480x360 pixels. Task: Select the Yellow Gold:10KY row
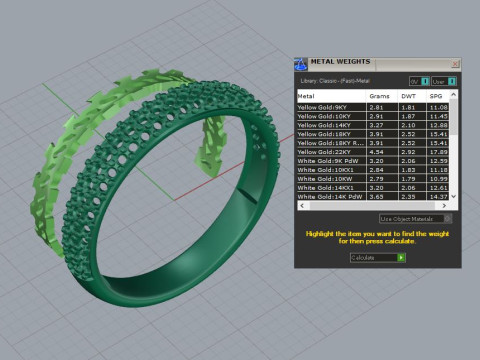pyautogui.click(x=373, y=116)
